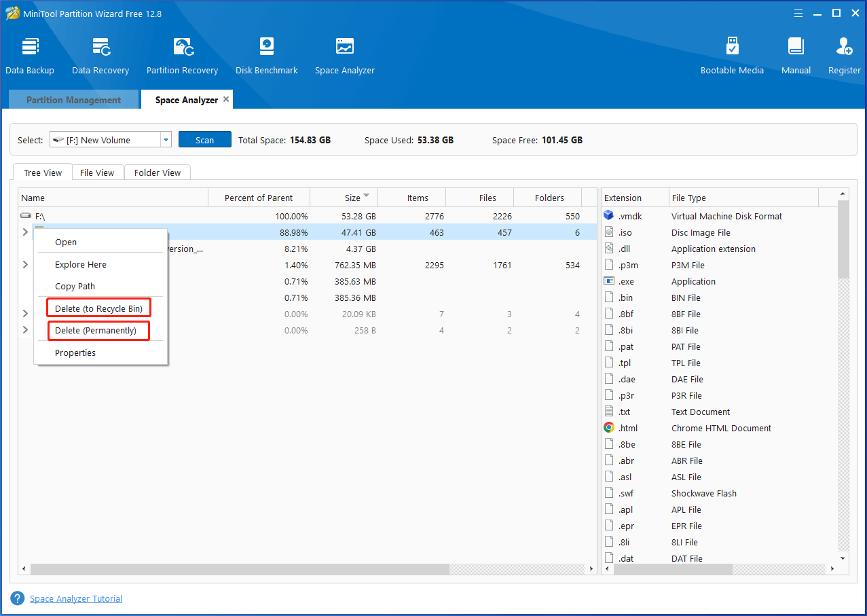The width and height of the screenshot is (867, 616).
Task: Click the Scan button
Action: pyautogui.click(x=205, y=140)
